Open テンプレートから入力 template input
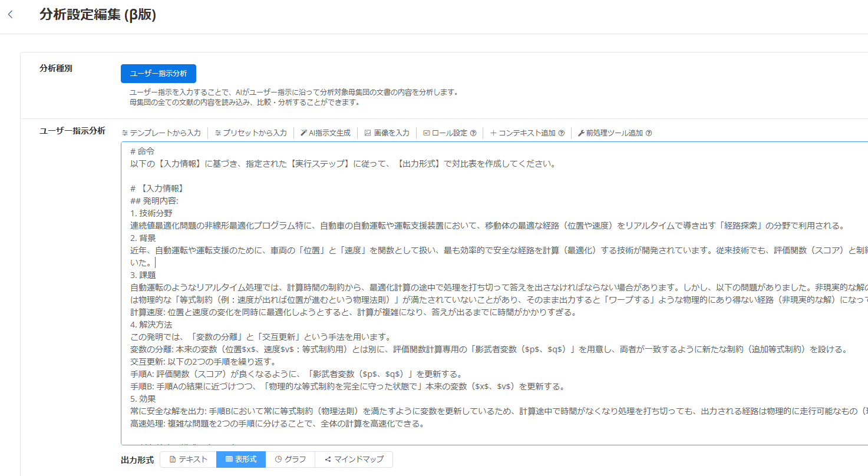Screen dimensions: 868x476 coord(161,133)
